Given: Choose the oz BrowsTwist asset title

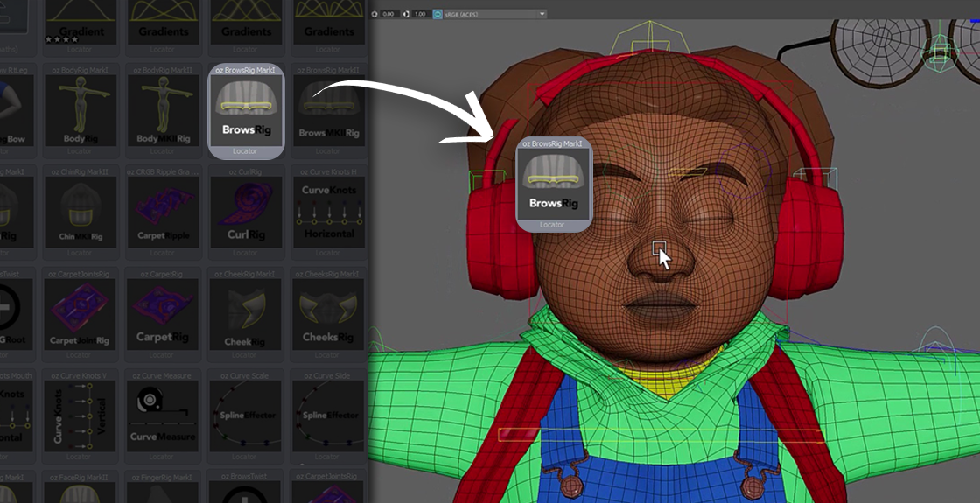Looking at the screenshot, I should click(244, 476).
